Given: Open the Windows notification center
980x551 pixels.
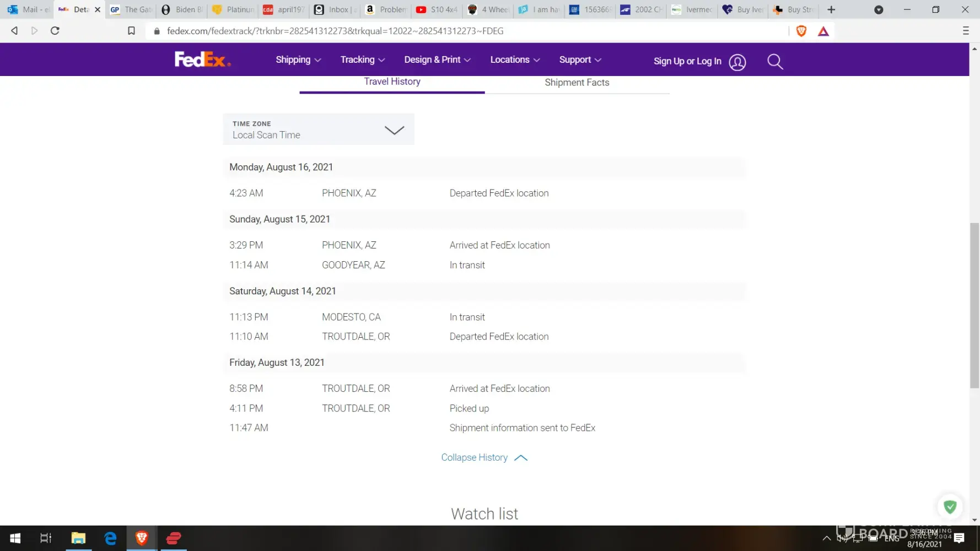Looking at the screenshot, I should 959,538.
